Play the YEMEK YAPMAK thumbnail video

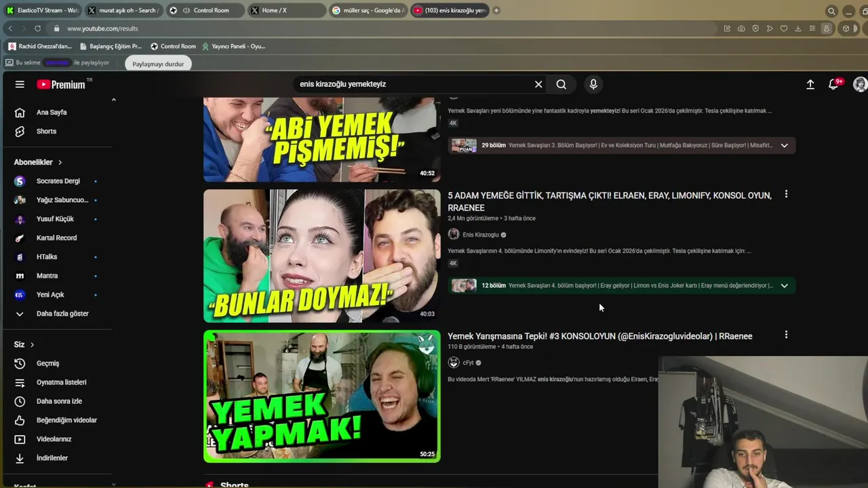[x=322, y=396]
